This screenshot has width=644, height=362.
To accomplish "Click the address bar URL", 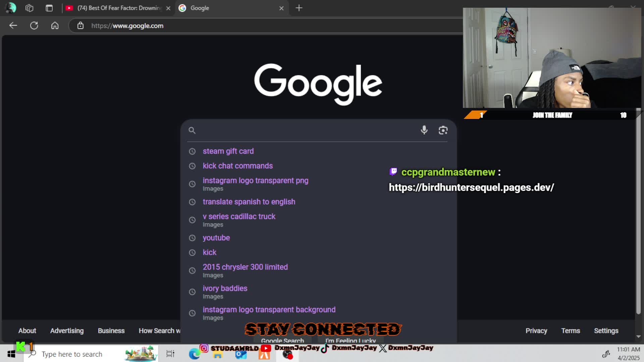I will point(127,26).
